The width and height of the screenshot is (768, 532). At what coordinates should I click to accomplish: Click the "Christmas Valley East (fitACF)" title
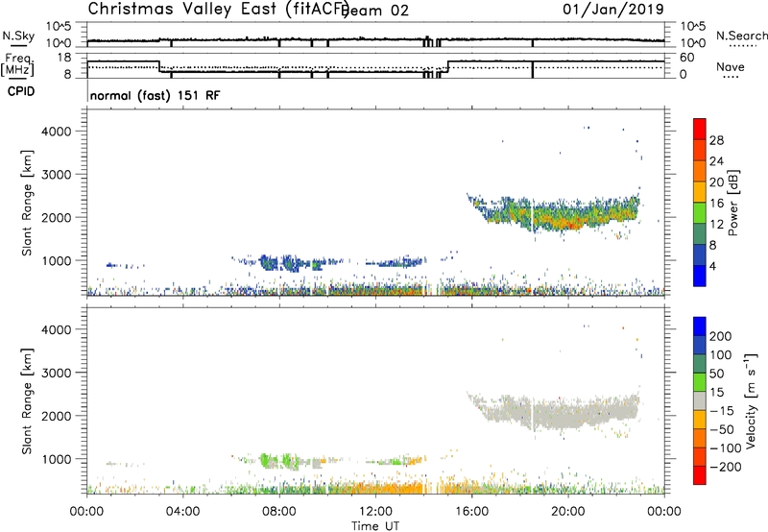pyautogui.click(x=218, y=10)
